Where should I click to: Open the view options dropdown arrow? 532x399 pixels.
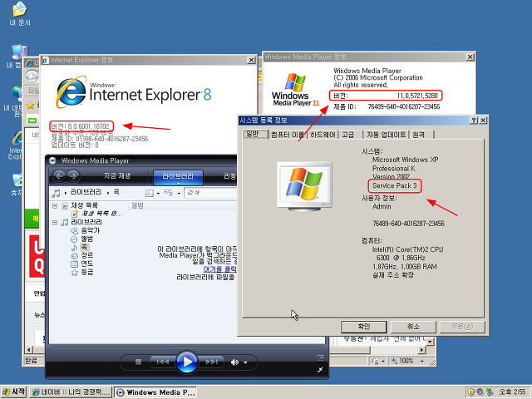tap(179, 194)
